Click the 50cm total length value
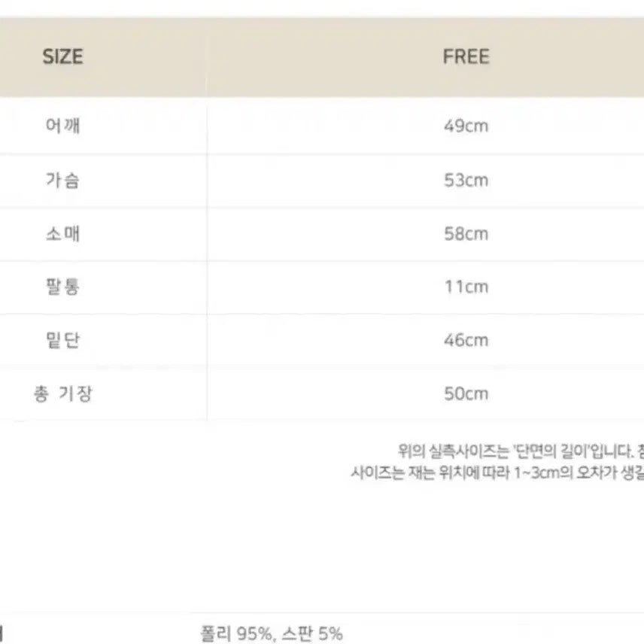Image resolution: width=644 pixels, height=644 pixels. [x=466, y=394]
